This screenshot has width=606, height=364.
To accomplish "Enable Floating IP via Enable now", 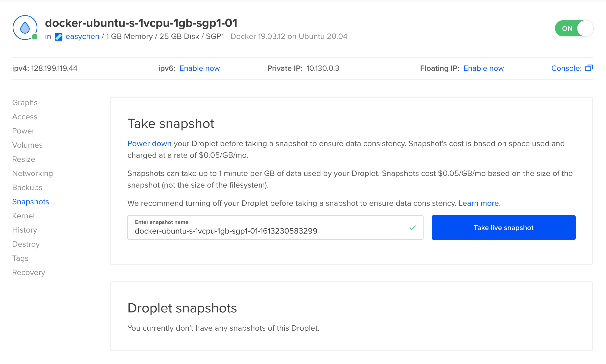I will [x=483, y=68].
